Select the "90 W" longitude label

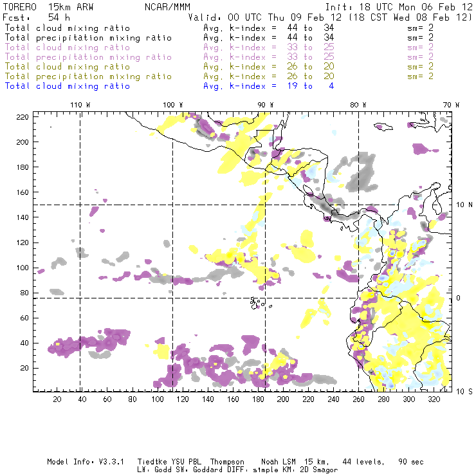click(x=266, y=105)
